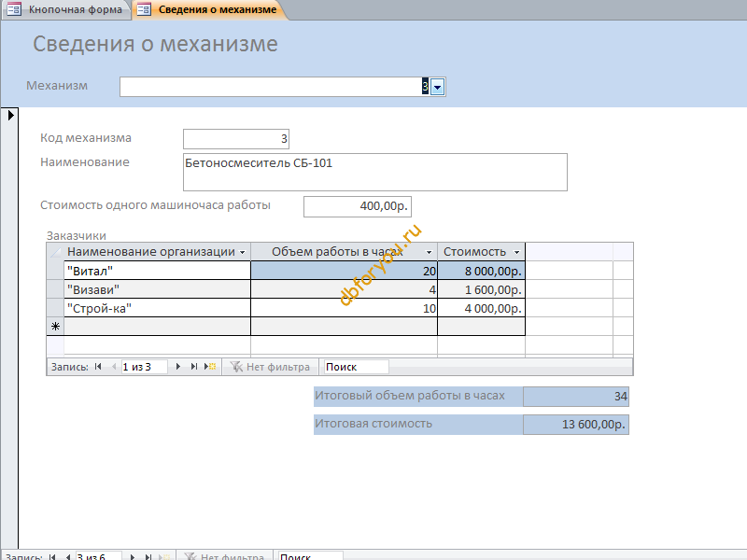Click the row selector of the "Строй-ка" row
The image size is (747, 560).
tap(55, 308)
